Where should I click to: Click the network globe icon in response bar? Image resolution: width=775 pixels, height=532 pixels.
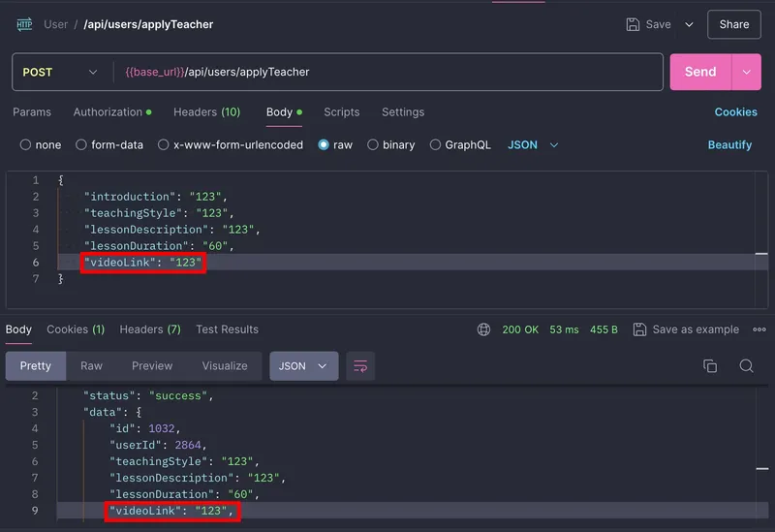(x=483, y=329)
